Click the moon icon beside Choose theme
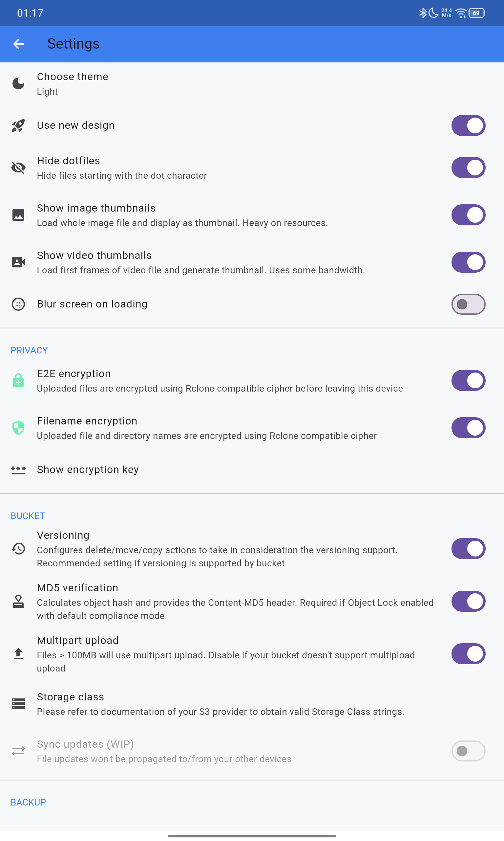Screen dimensions: 504x841 pyautogui.click(x=18, y=84)
